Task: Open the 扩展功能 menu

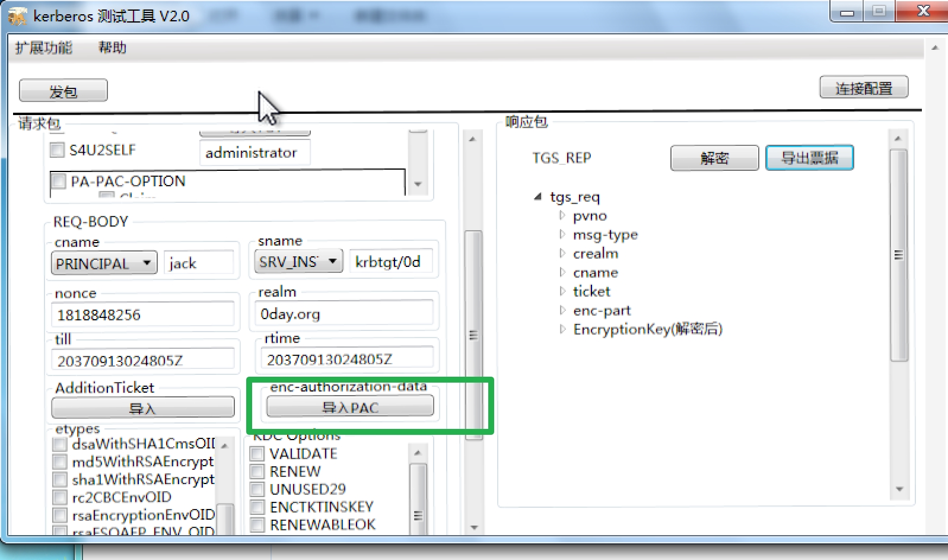Action: click(44, 47)
